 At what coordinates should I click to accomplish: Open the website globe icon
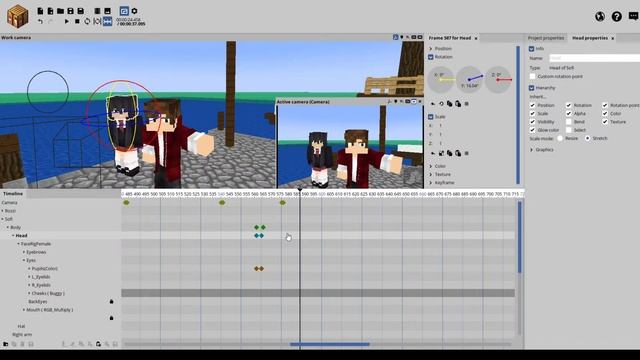(600, 16)
